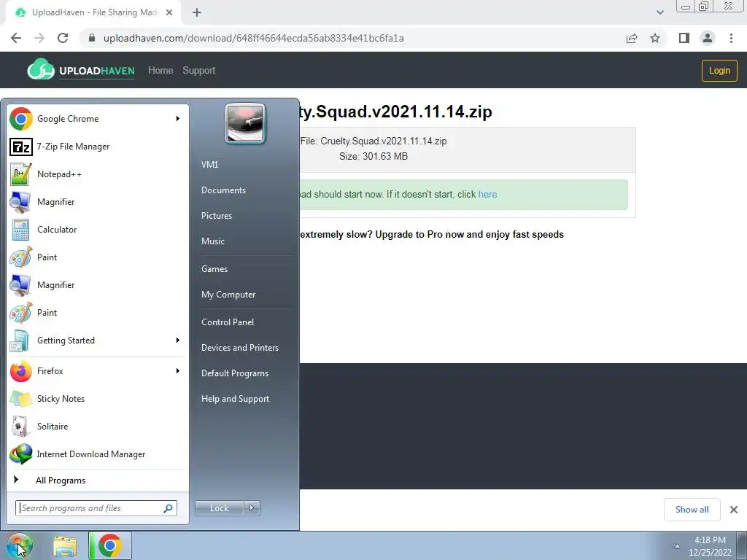The image size is (747, 560).
Task: Select the UploadHaven browser tab
Action: point(93,13)
